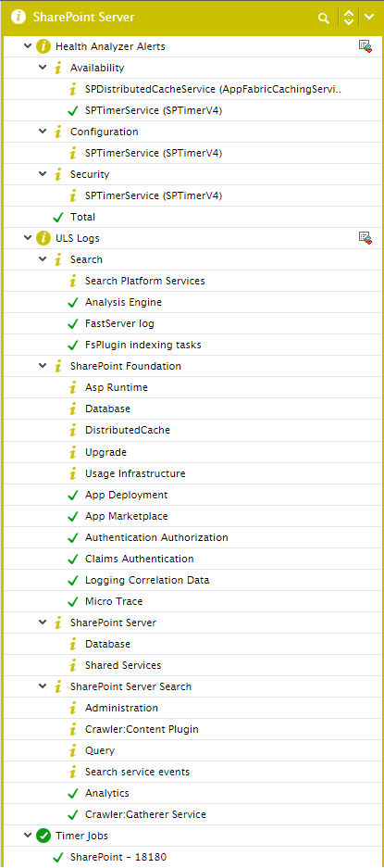The image size is (384, 868).
Task: Click green check beside Analysis Engine
Action: [x=72, y=302]
